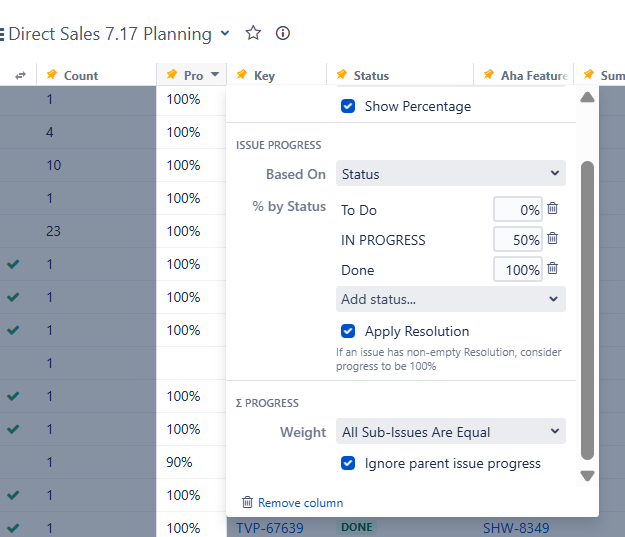This screenshot has width=625, height=537.
Task: Edit the IN PROGRESS percentage field
Action: point(518,240)
